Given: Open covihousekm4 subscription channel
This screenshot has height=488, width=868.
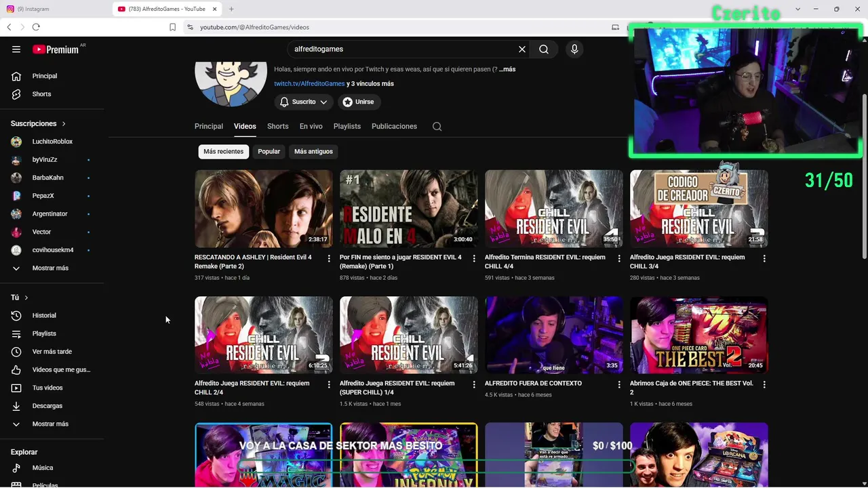Looking at the screenshot, I should click(x=52, y=250).
